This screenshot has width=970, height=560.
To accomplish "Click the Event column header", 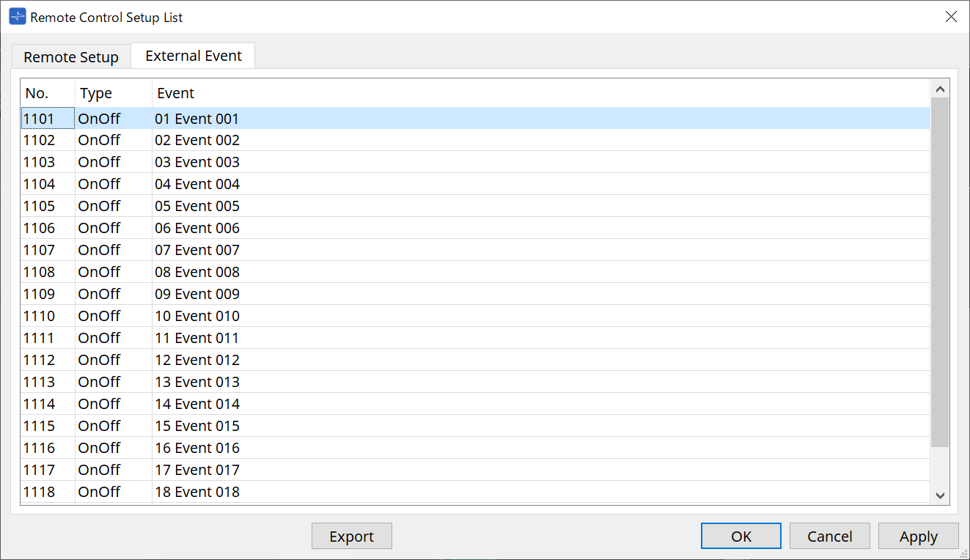I will point(174,93).
